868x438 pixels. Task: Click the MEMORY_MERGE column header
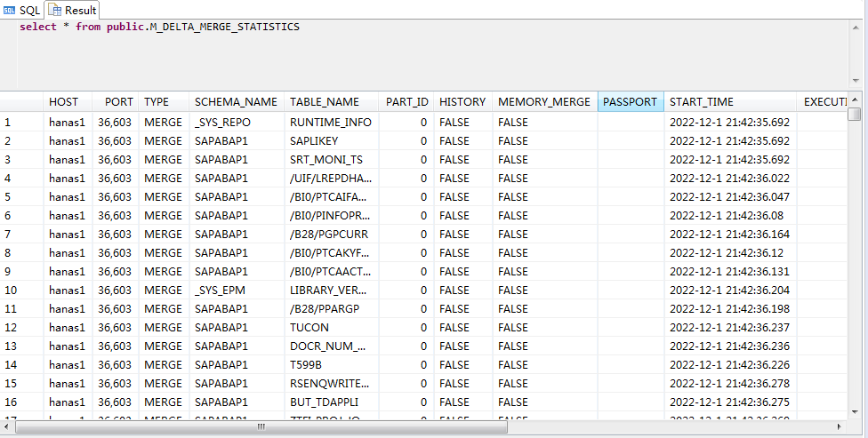(544, 102)
